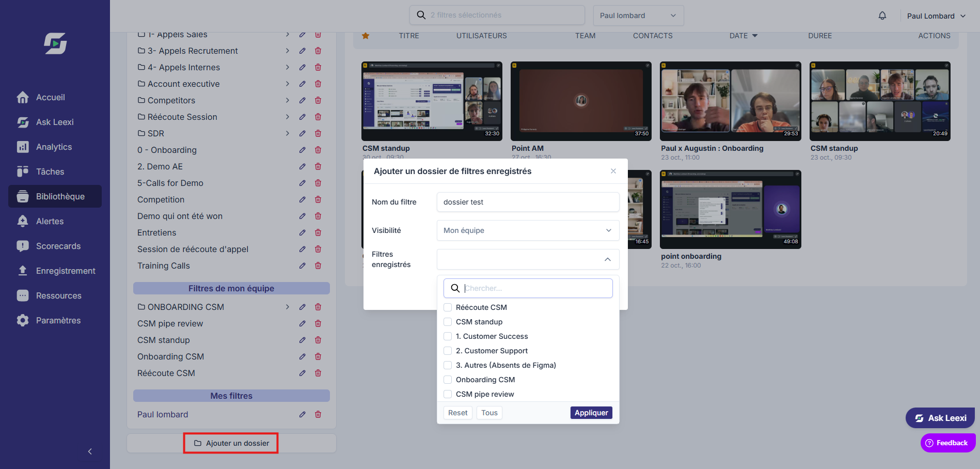The height and width of the screenshot is (469, 980).
Task: Delete the Competitors folder with trash icon
Action: coord(318,100)
